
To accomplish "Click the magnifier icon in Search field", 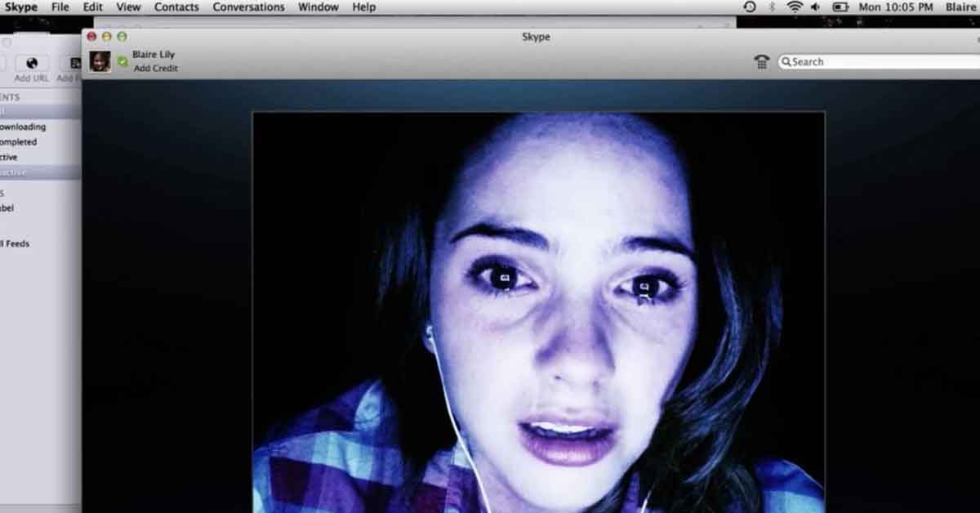I will tap(786, 62).
